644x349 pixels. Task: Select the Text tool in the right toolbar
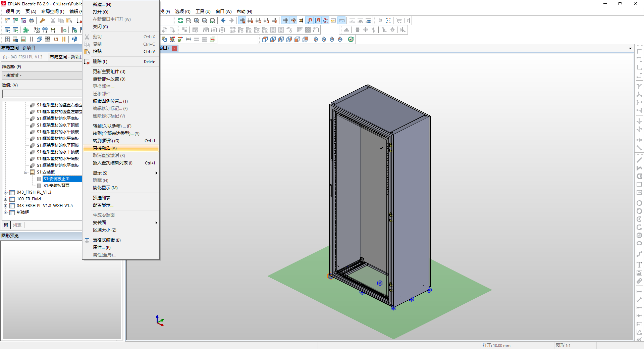click(640, 265)
